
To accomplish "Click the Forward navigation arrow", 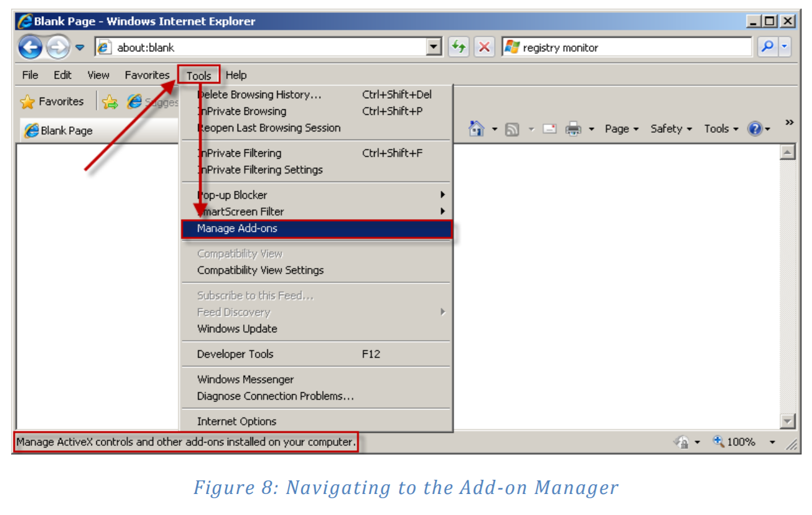I will (x=58, y=48).
